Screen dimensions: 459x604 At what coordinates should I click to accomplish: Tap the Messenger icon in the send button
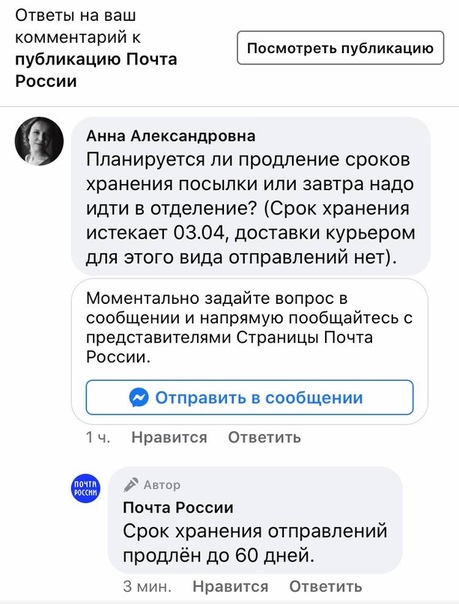tap(139, 398)
